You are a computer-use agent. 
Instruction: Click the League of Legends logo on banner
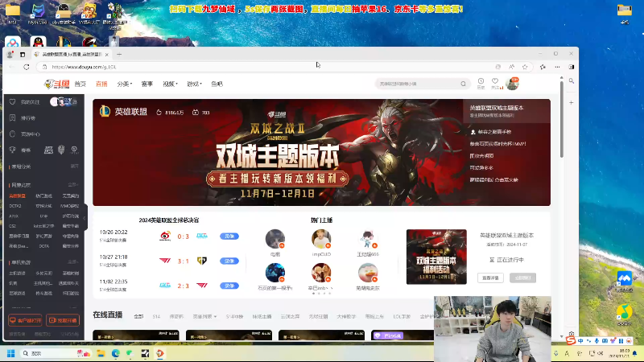[x=105, y=111]
